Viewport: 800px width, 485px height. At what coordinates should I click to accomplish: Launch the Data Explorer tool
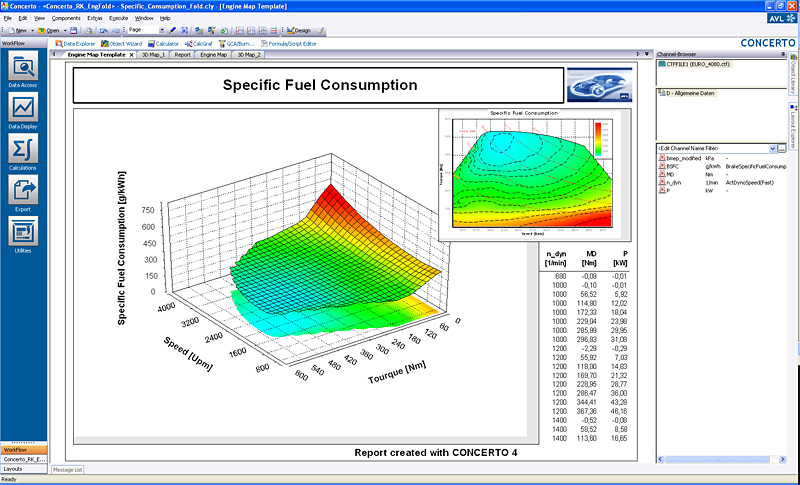click(75, 44)
